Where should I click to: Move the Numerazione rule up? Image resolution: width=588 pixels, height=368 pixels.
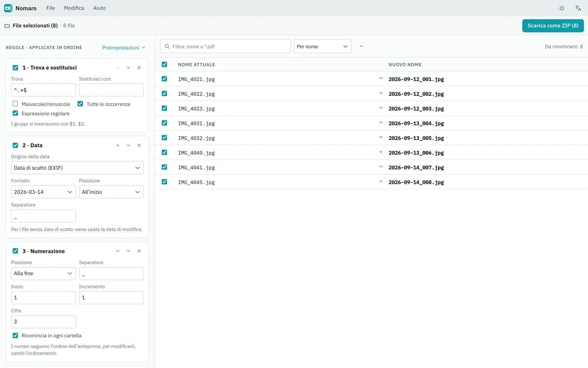click(118, 251)
